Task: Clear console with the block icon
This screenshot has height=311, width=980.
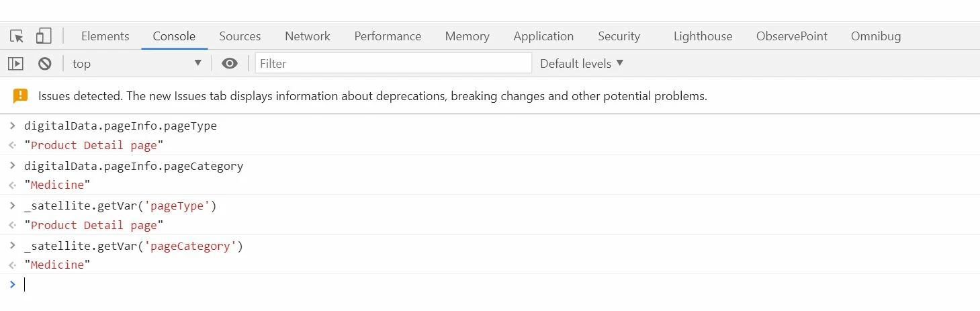Action: pyautogui.click(x=45, y=64)
